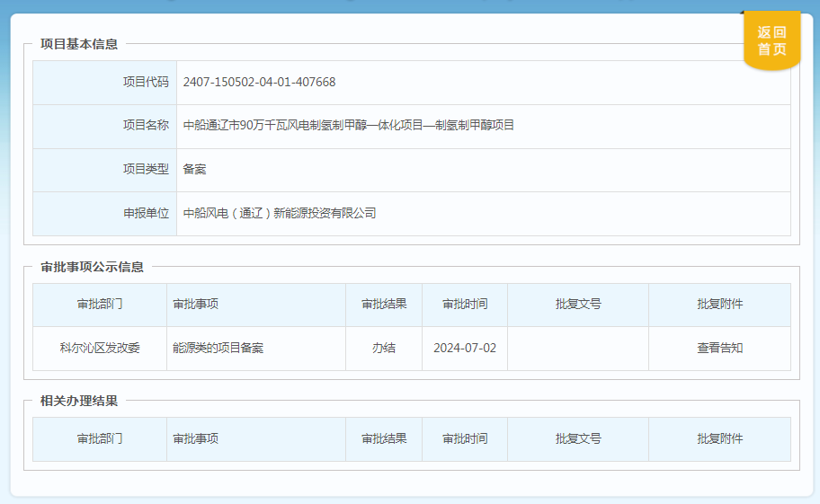Click 审批事项 header in 相关办理结果 table

pos(196,438)
